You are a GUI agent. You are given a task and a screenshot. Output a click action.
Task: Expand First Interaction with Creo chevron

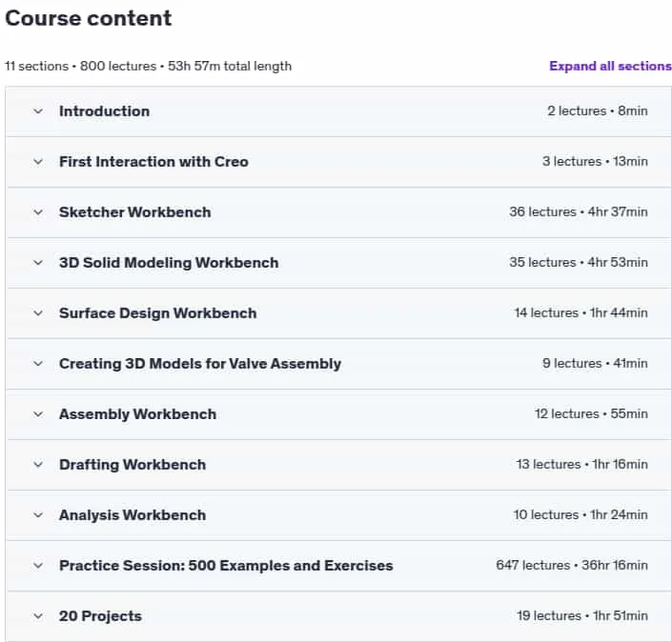coord(38,162)
